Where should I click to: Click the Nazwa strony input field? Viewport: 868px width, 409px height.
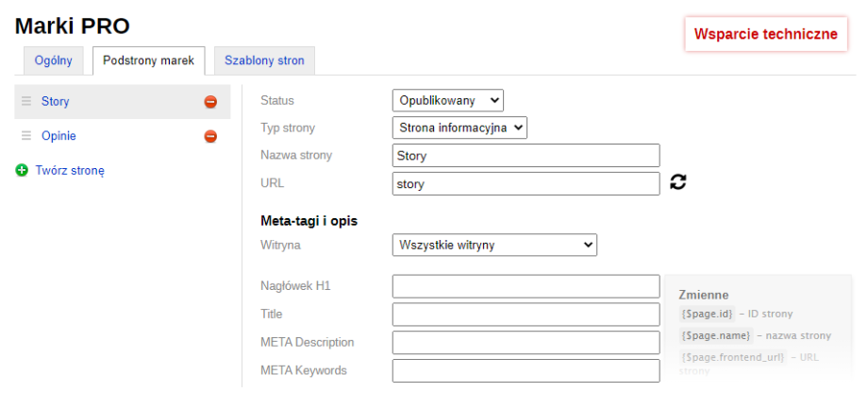(x=526, y=156)
